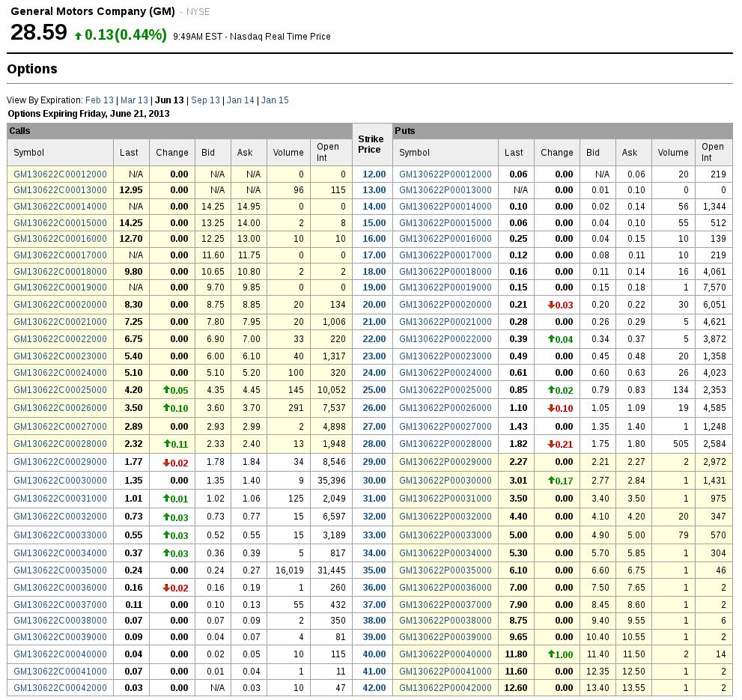The width and height of the screenshot is (742, 700).
Task: Click the down arrow in 29.00 call change
Action: click(x=166, y=463)
